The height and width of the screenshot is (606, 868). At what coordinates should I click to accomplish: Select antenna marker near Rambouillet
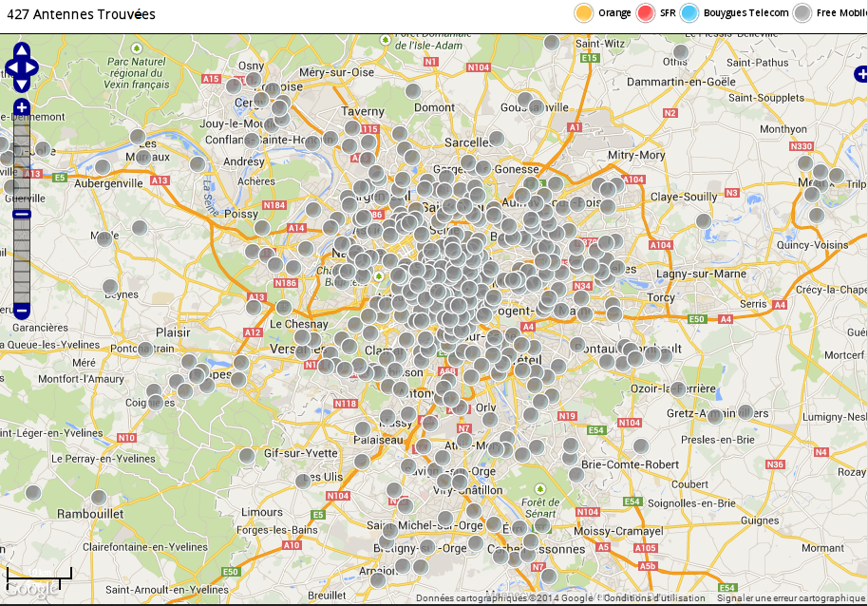click(99, 498)
